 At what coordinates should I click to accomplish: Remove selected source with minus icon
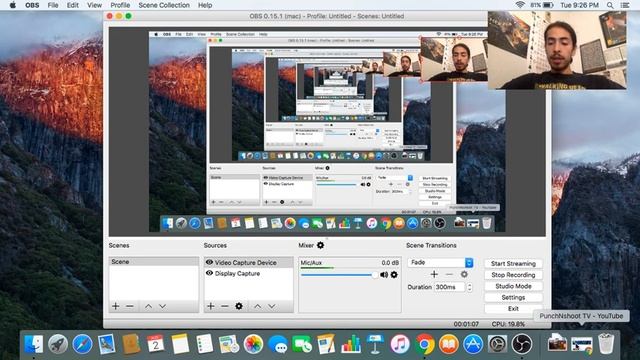pos(225,306)
